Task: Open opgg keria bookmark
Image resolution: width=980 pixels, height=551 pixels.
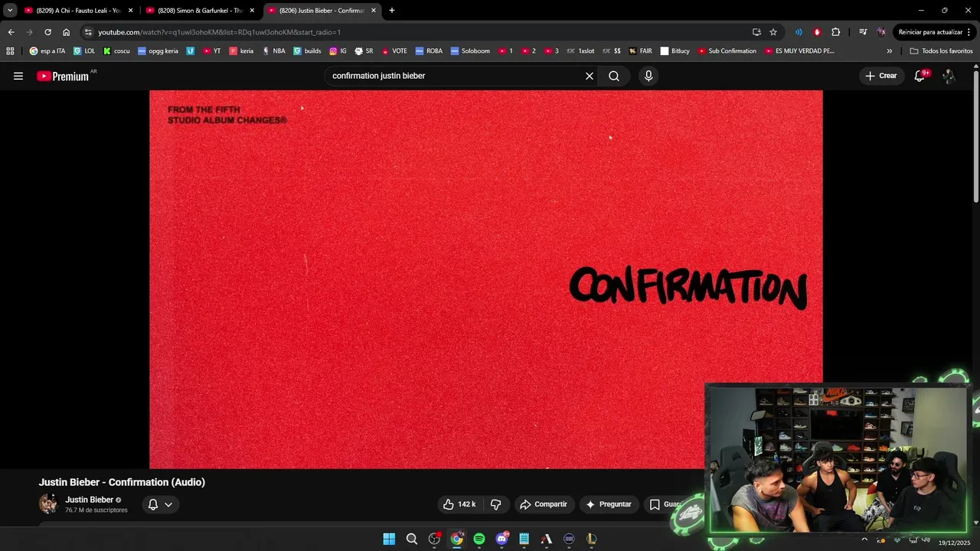Action: point(158,51)
